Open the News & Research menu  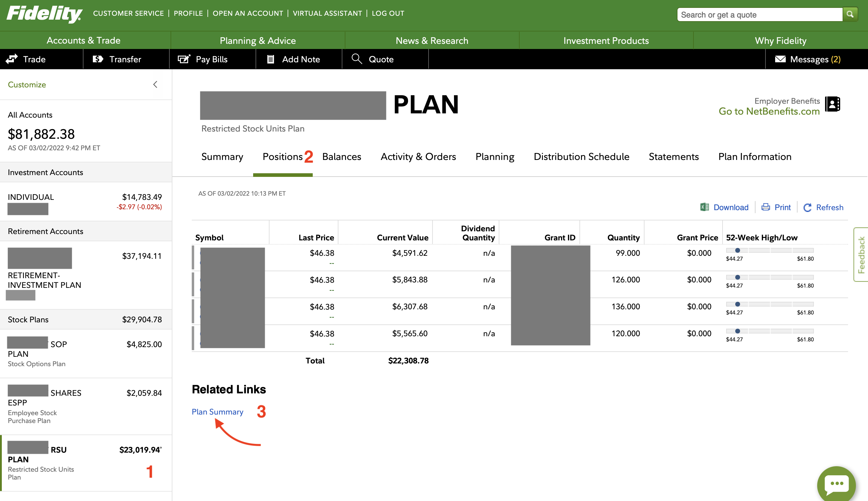tap(432, 41)
